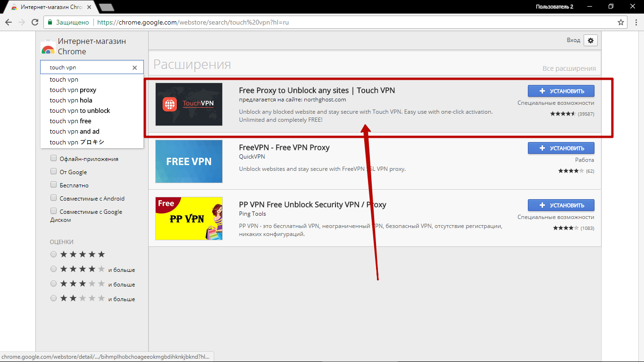Choose suggestion 'touch vpn プロキシ'

92,142
